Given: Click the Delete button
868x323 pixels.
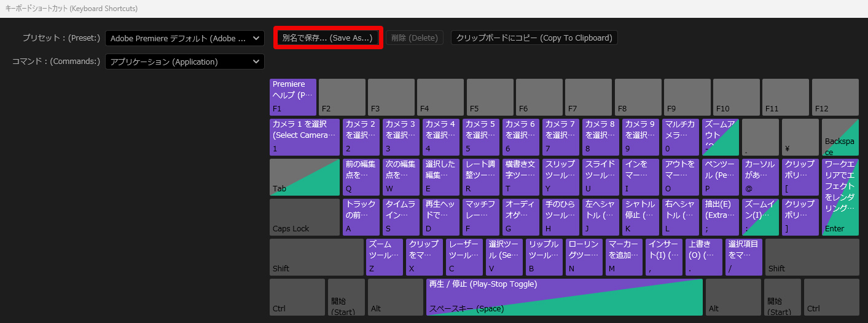Looking at the screenshot, I should pos(415,38).
